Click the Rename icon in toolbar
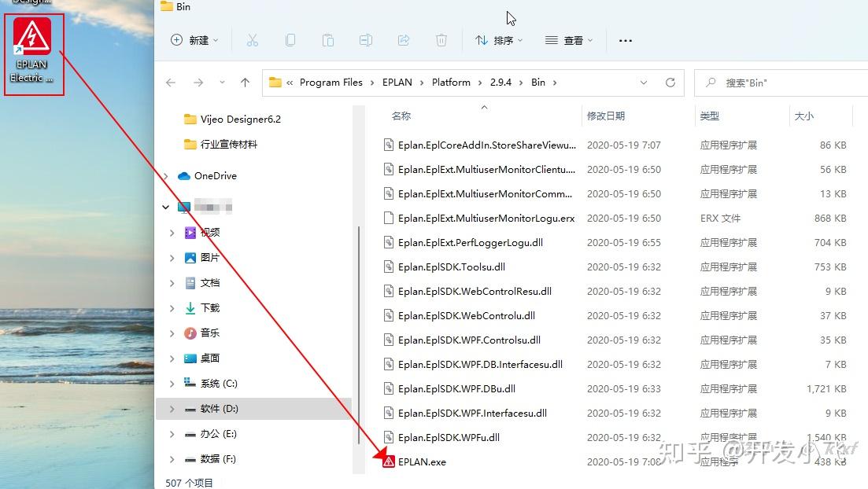868x489 pixels. (x=365, y=40)
